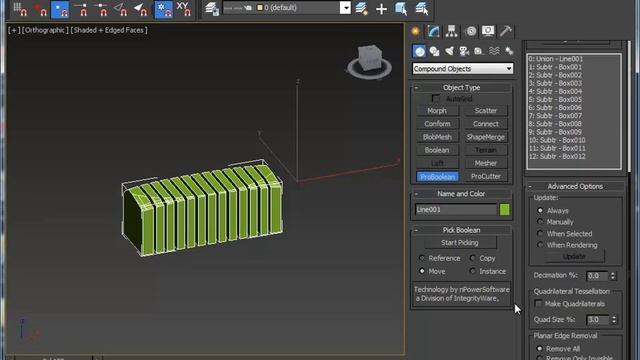The width and height of the screenshot is (640, 360).
Task: Collapse the Pick Boolean rollout
Action: [461, 230]
